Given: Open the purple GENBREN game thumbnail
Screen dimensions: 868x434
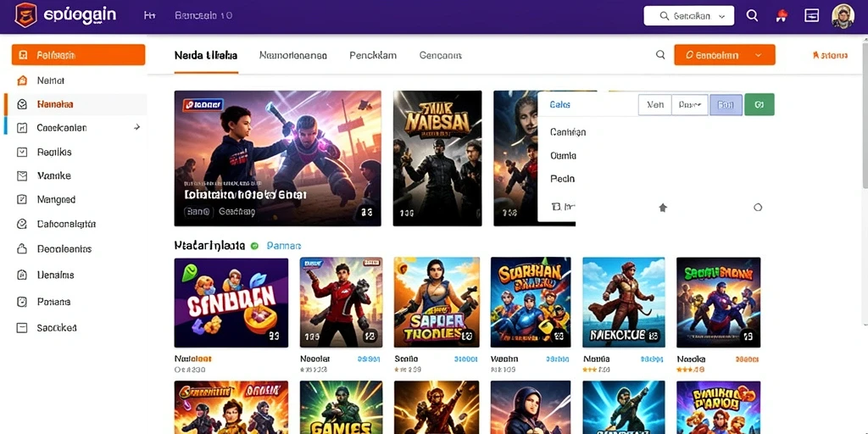Looking at the screenshot, I should coord(231,303).
